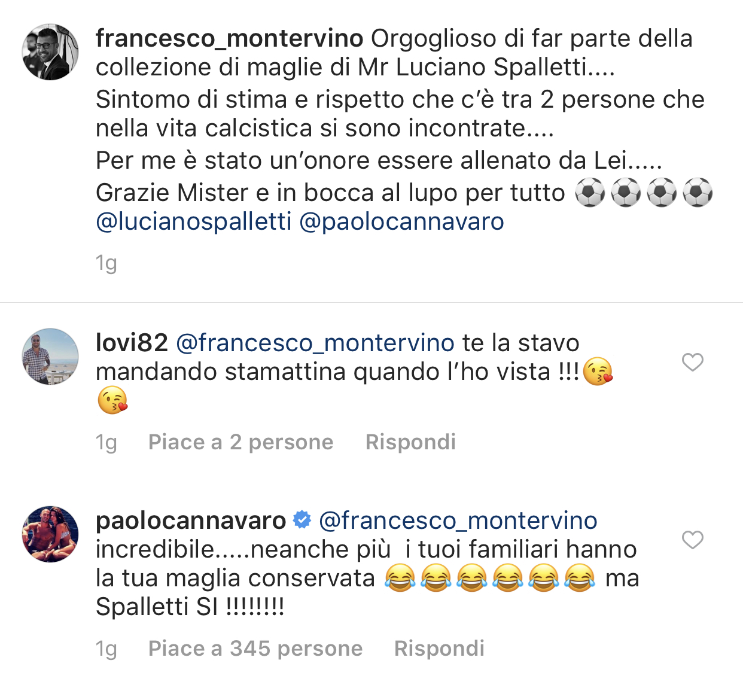Follow the @paolocannavaro mention in the caption

pyautogui.click(x=401, y=221)
